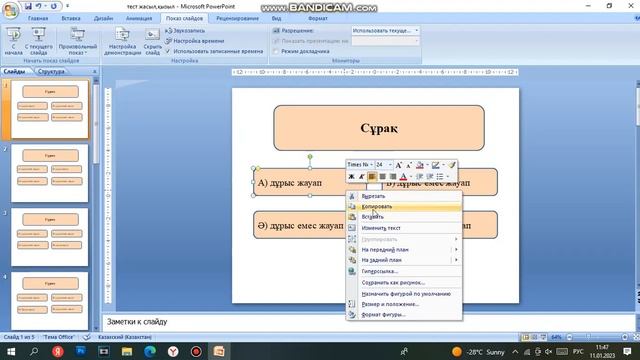Image resolution: width=640 pixels, height=360 pixels.
Task: Select slide 4 thumbnail
Action: click(49, 301)
